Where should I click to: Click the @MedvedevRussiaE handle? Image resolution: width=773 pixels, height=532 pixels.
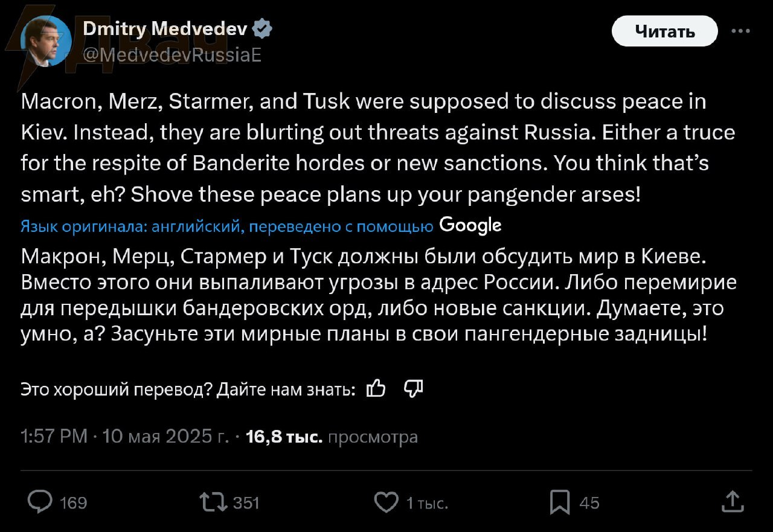click(x=171, y=55)
